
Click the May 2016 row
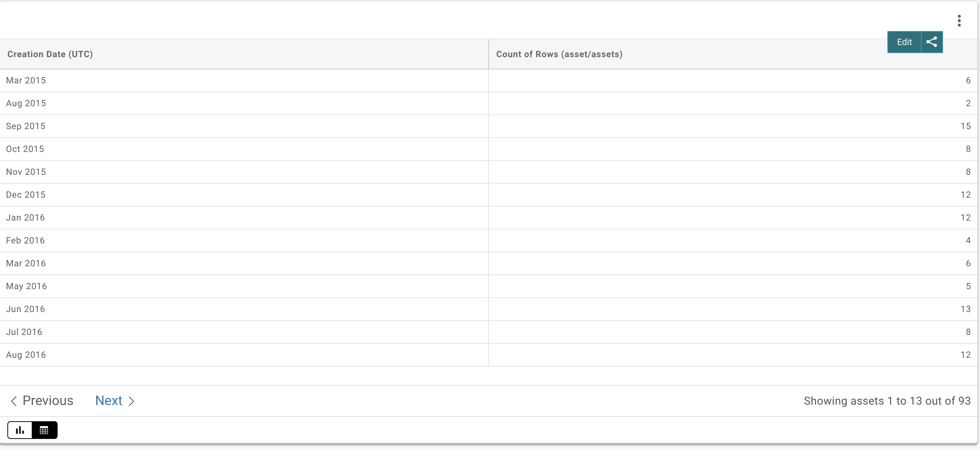coord(26,286)
